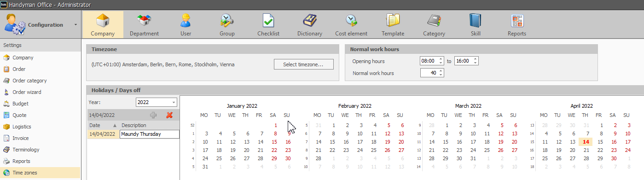Screen dimensions: 644x180
Task: Increase the closing time 16:00
Action: (x=476, y=59)
